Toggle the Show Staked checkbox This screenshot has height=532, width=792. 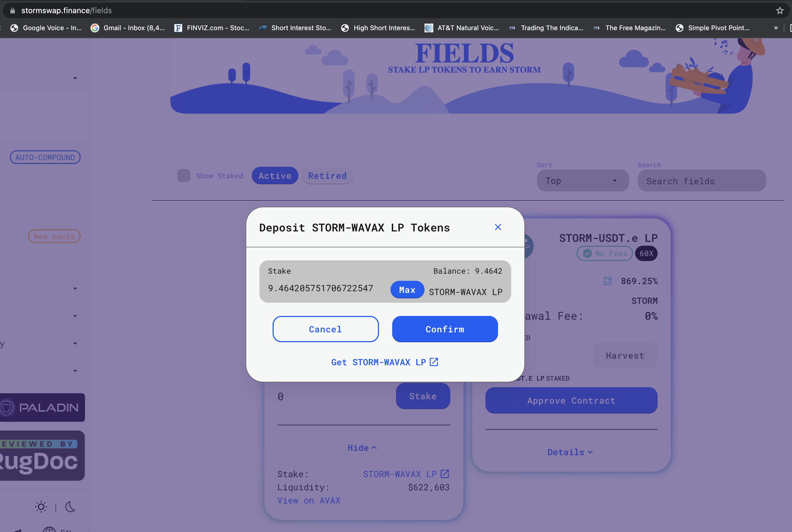183,176
